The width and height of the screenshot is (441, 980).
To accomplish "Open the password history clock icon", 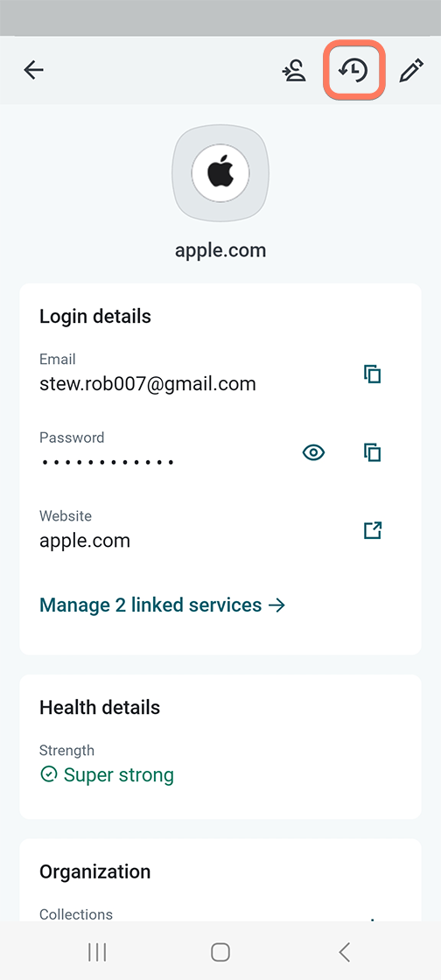I will click(353, 71).
